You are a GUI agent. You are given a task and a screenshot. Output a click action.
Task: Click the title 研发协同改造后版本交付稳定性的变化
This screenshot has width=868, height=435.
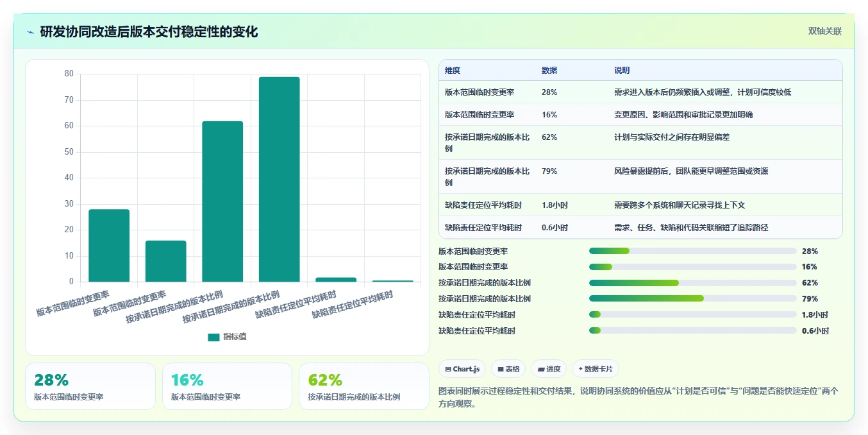coord(149,31)
